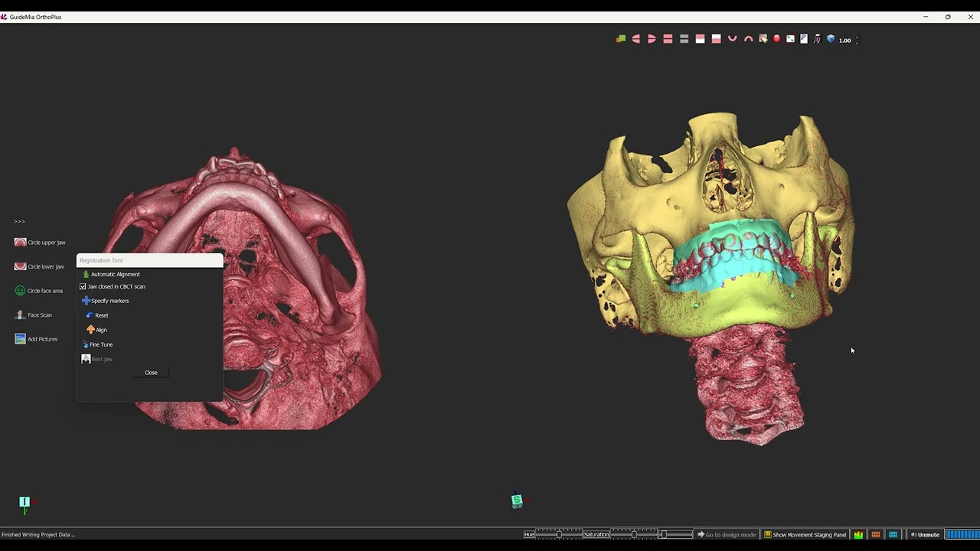Click the green S orientation cube
The image size is (980, 551).
click(518, 500)
